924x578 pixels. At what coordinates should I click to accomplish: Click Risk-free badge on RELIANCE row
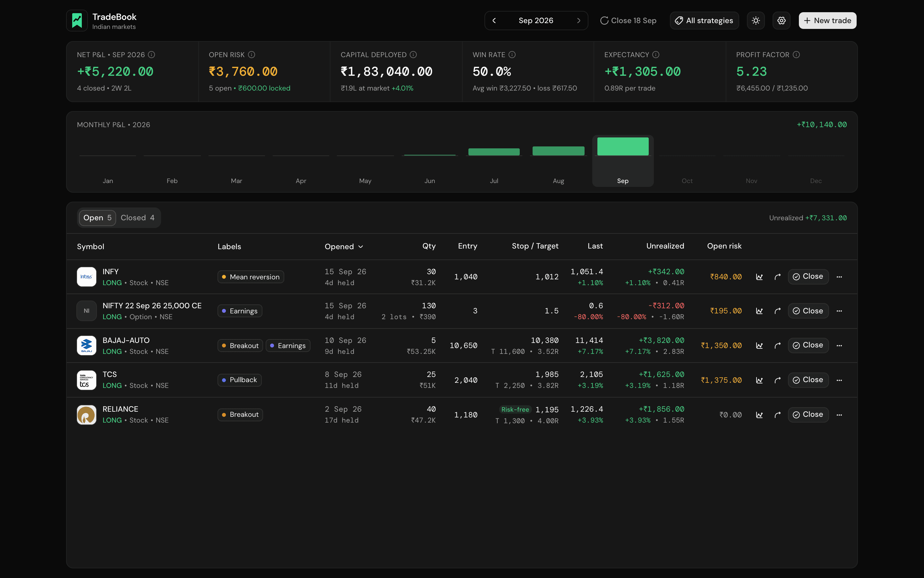click(515, 409)
